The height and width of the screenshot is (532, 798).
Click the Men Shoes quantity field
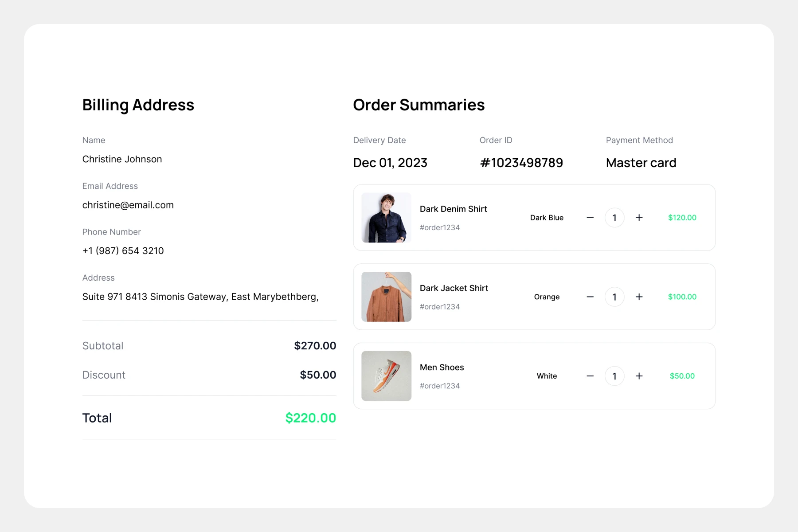click(614, 376)
